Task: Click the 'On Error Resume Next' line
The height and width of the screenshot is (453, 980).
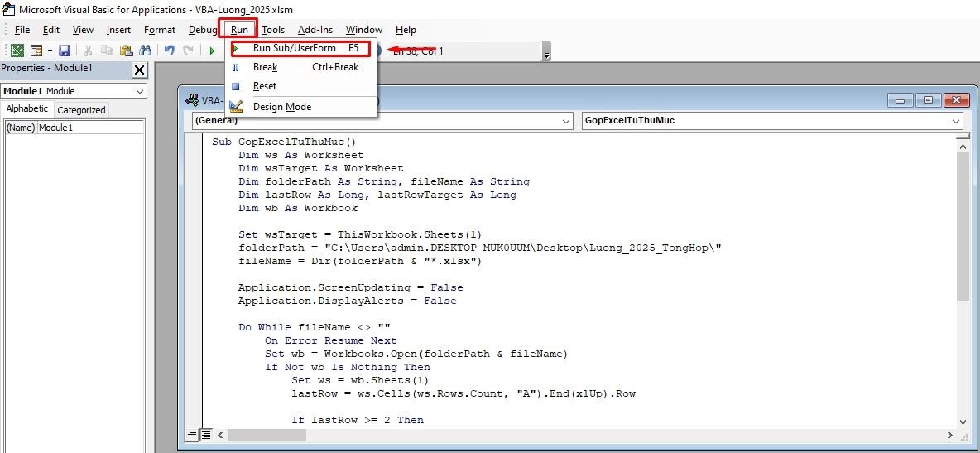Action: (330, 340)
